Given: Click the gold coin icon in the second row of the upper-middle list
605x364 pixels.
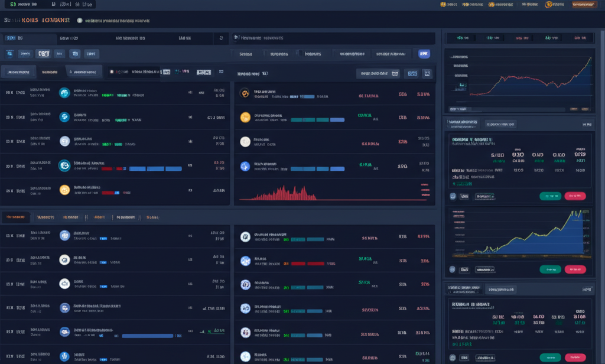Looking at the screenshot, I should pyautogui.click(x=245, y=117).
